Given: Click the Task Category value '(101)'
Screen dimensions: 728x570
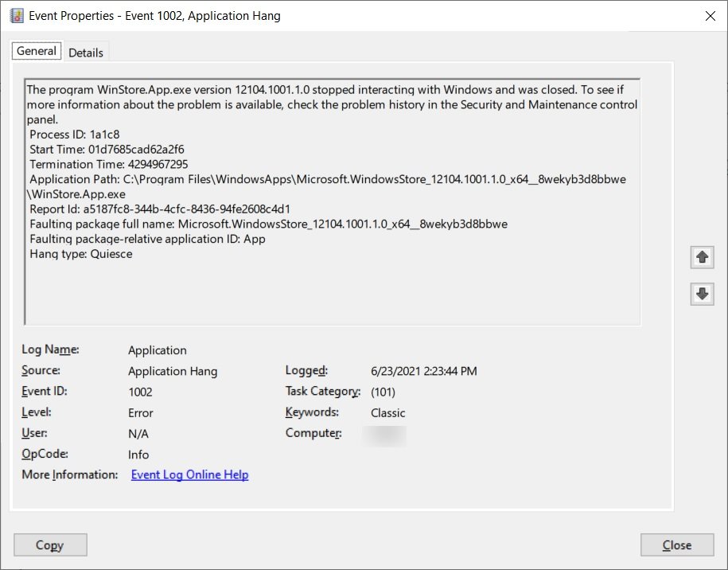Looking at the screenshot, I should [x=383, y=392].
